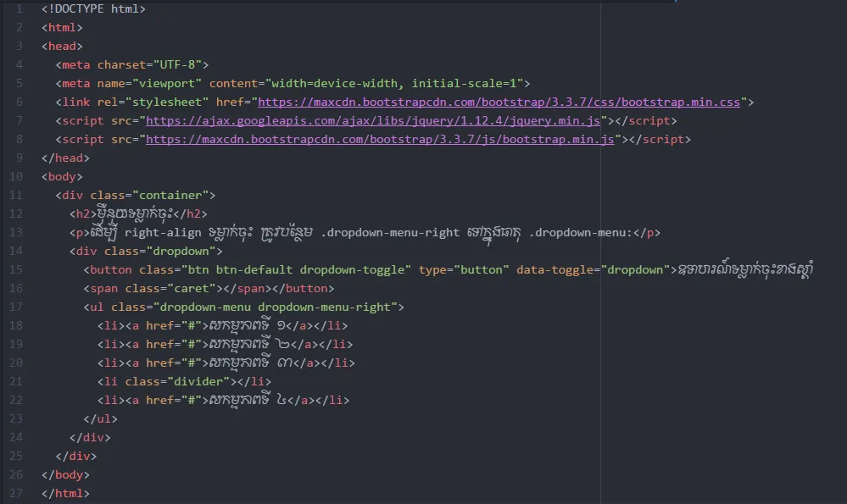Click line number 1 in gutter
This screenshot has width=847, height=504.
click(x=19, y=9)
